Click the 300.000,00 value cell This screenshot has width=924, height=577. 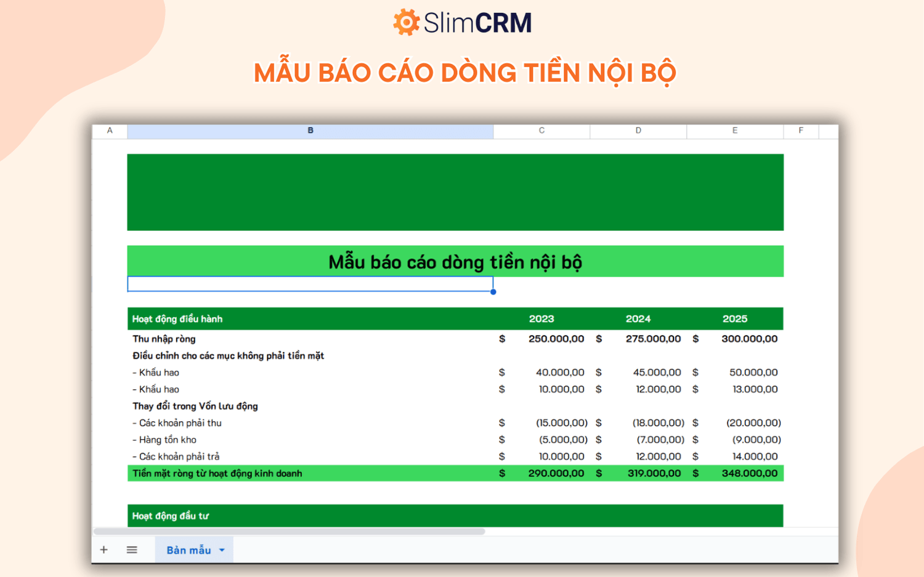pyautogui.click(x=735, y=339)
